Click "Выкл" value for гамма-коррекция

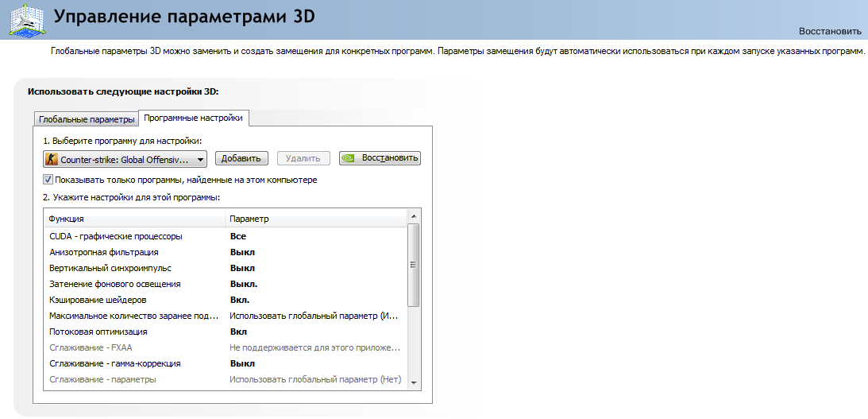coord(242,364)
